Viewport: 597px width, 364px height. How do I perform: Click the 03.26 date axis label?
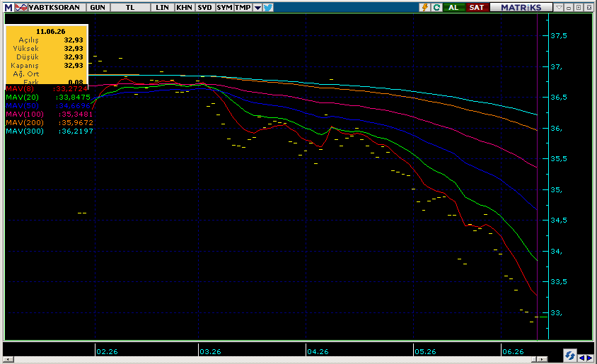click(x=210, y=351)
